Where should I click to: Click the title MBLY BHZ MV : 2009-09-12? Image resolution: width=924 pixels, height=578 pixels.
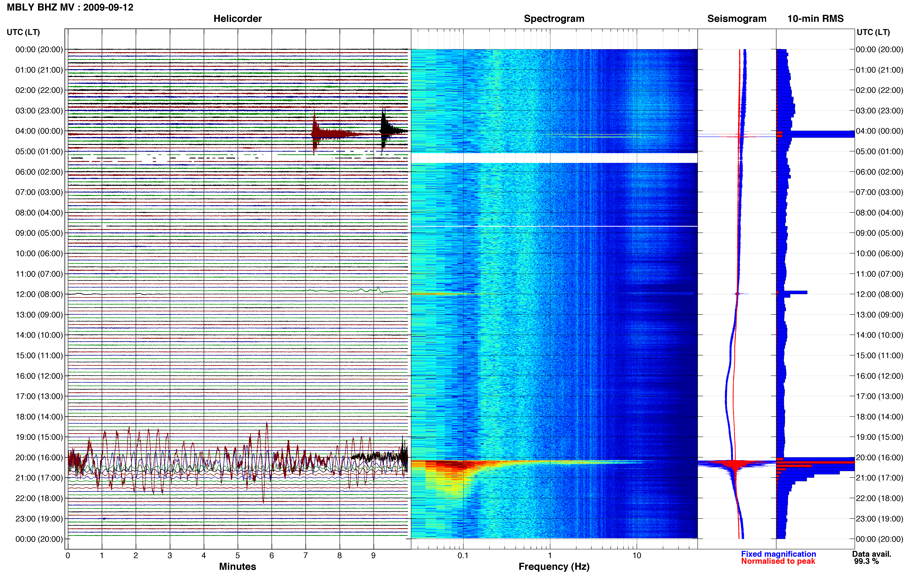(70, 7)
